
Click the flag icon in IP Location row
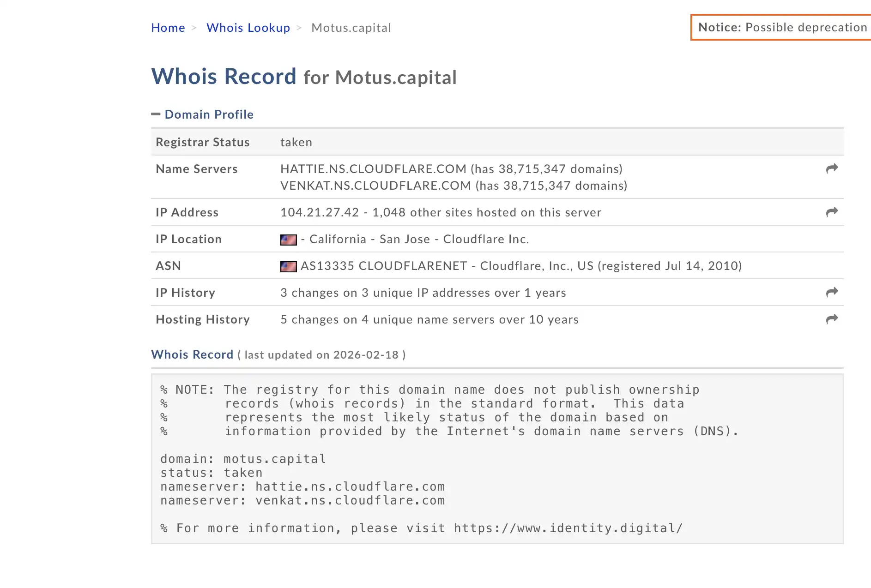point(288,240)
